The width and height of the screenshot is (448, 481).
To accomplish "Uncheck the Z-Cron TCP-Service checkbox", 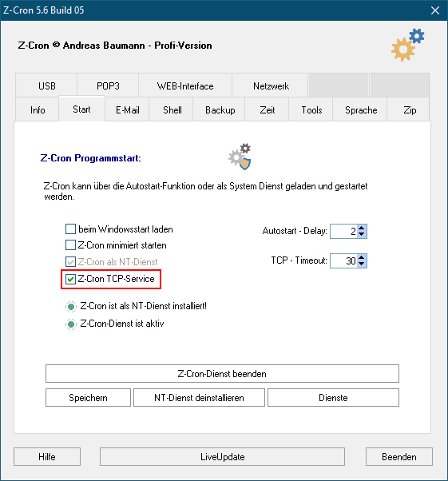I will pyautogui.click(x=70, y=279).
